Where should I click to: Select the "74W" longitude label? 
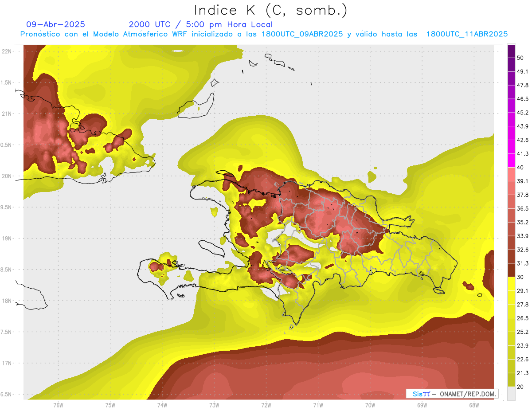click(162, 405)
